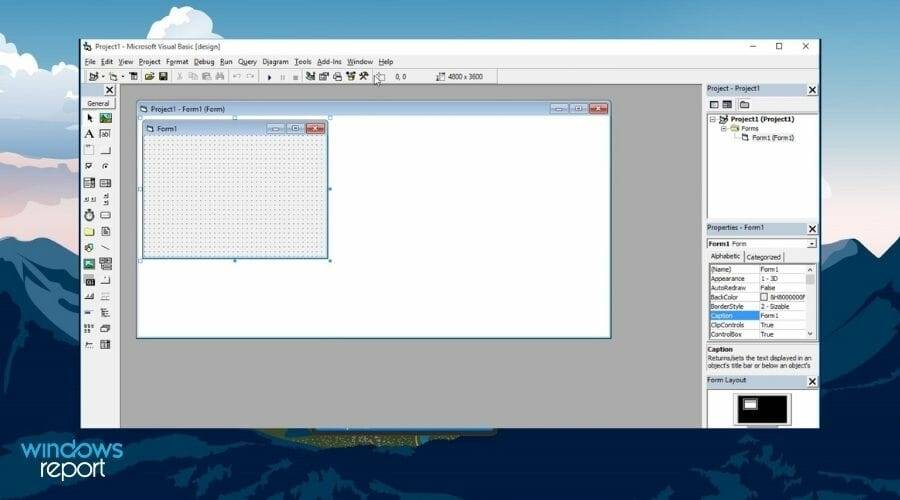This screenshot has width=900, height=500.
Task: Select the Pointer tool in toolbox
Action: point(90,118)
